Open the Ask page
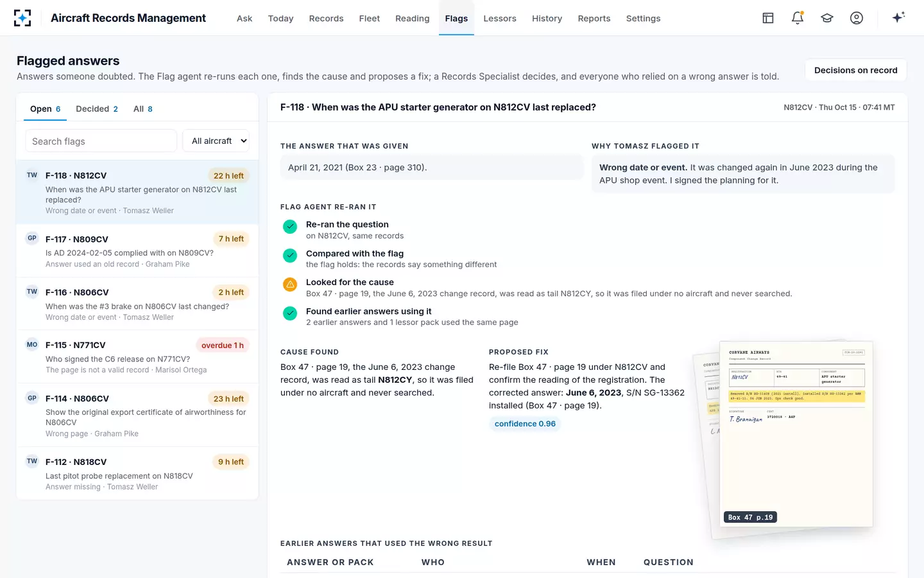 tap(244, 19)
